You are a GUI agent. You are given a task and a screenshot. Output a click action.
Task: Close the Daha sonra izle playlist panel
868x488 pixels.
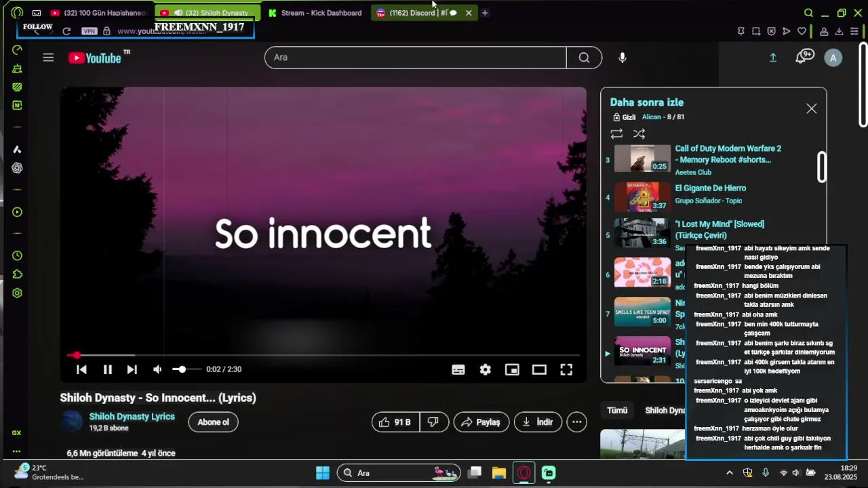click(812, 108)
